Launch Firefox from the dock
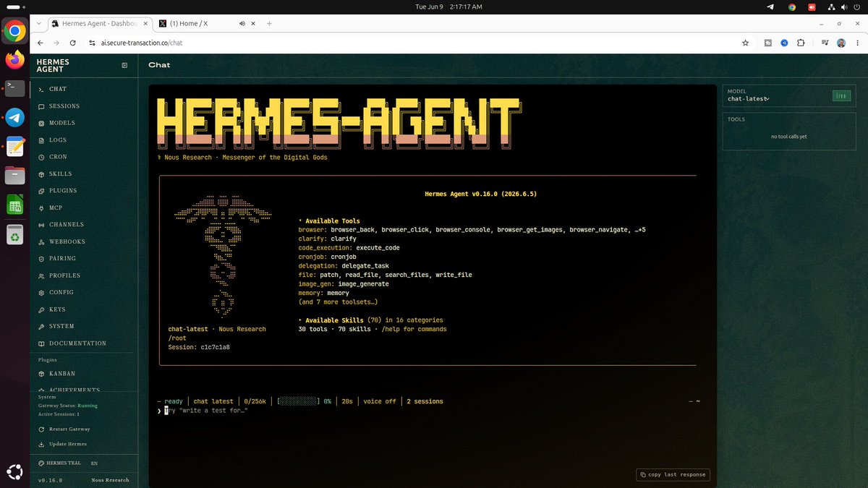Image resolution: width=868 pixels, height=488 pixels. click(x=15, y=59)
